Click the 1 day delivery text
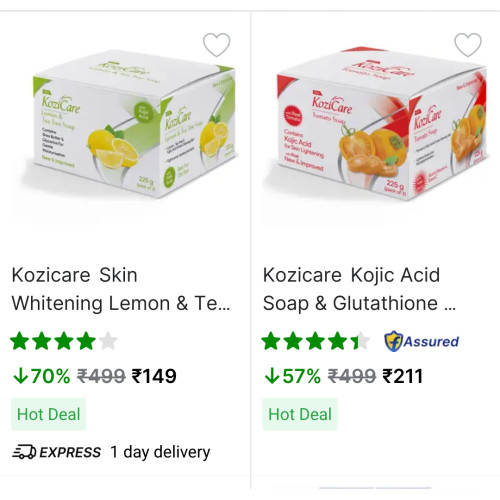This screenshot has height=500, width=500. click(160, 452)
